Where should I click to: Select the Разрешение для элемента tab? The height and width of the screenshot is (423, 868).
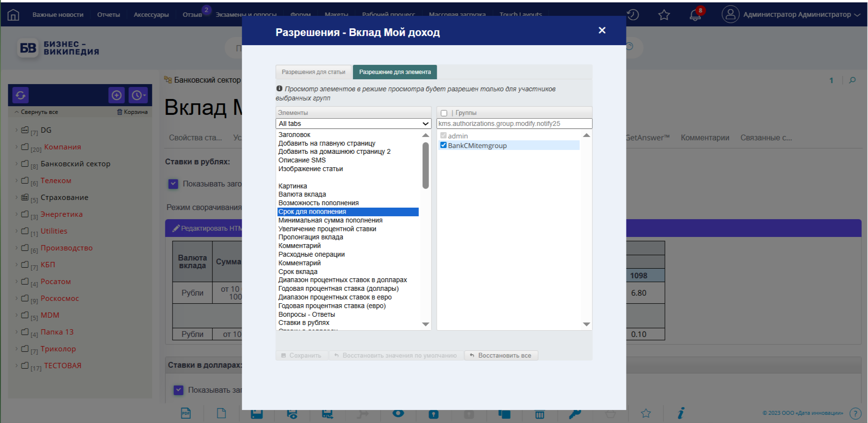point(395,72)
